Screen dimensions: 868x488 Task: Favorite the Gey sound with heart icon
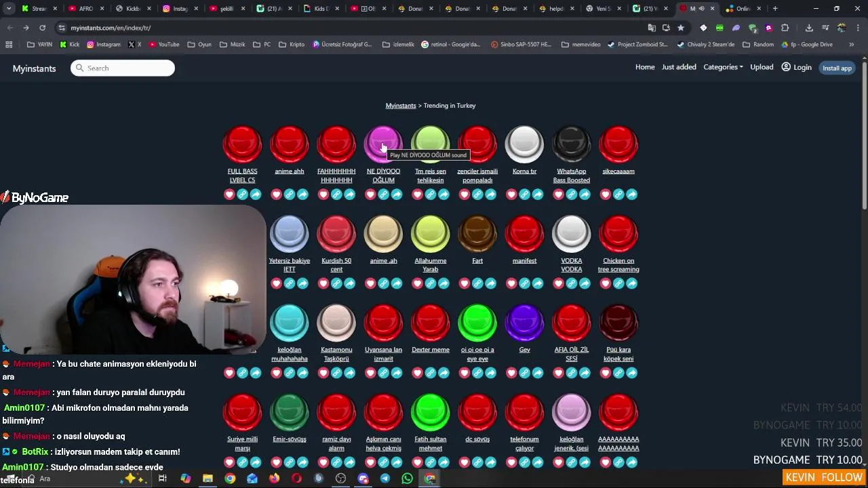[x=511, y=373]
